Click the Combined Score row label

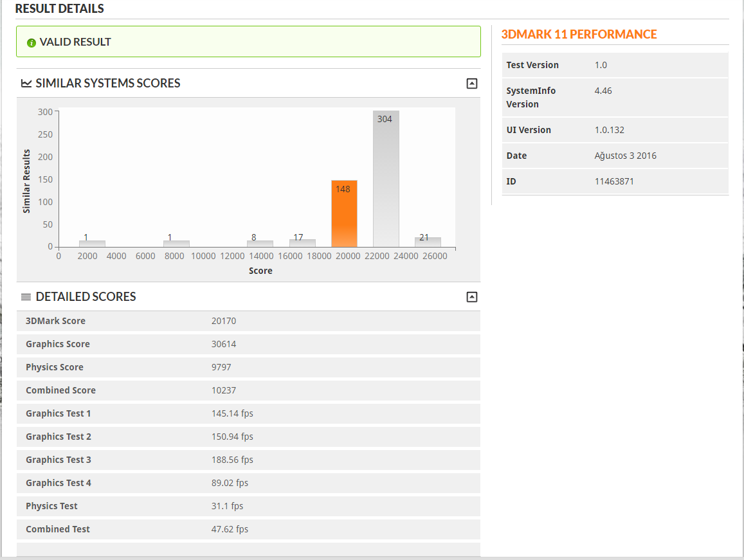click(60, 390)
